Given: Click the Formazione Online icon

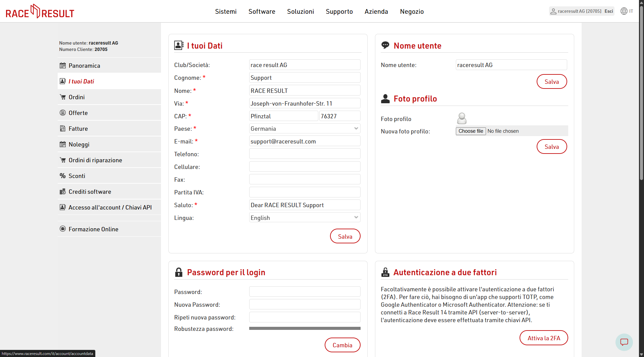Looking at the screenshot, I should pos(63,229).
